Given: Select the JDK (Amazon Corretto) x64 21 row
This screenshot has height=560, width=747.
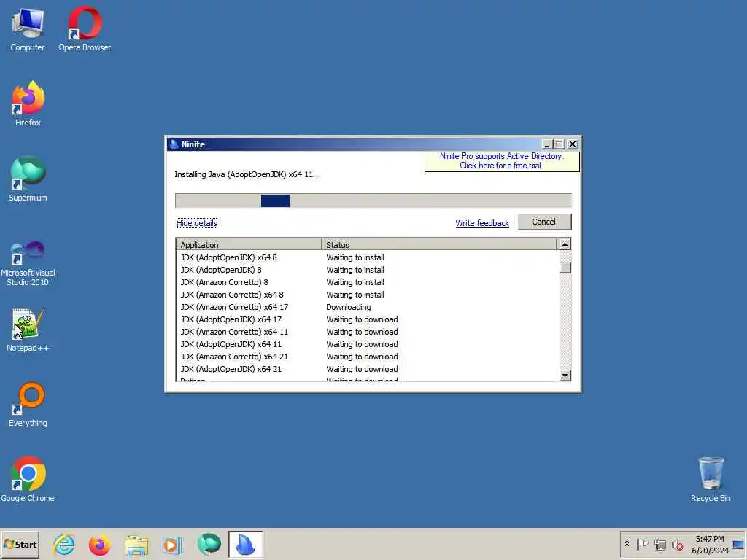Looking at the screenshot, I should click(367, 357).
